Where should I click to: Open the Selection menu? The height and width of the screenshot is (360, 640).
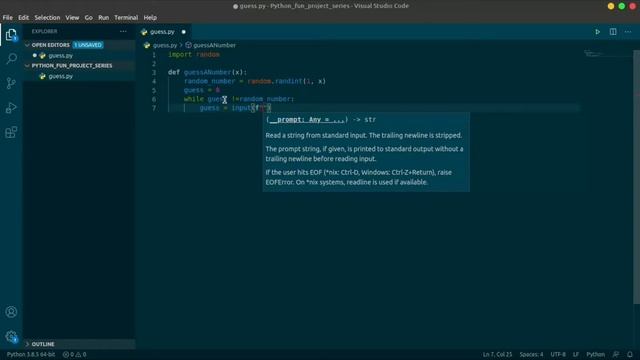47,18
